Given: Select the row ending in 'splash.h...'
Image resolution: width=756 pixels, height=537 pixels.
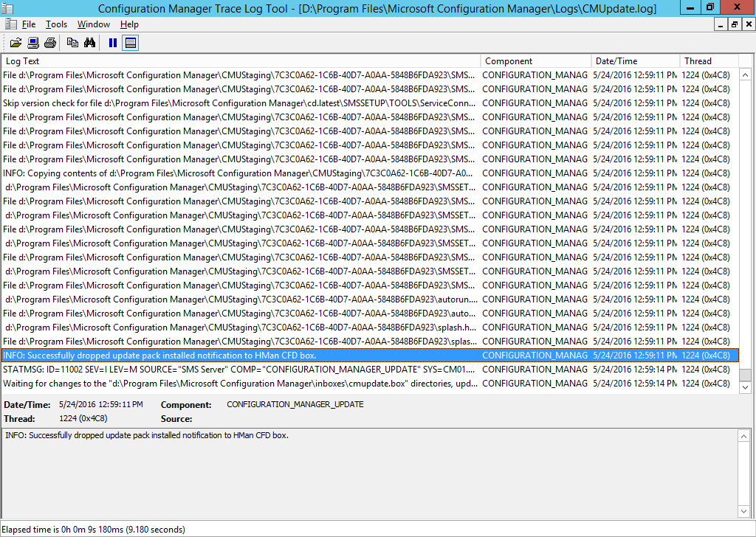Looking at the screenshot, I should (x=370, y=327).
